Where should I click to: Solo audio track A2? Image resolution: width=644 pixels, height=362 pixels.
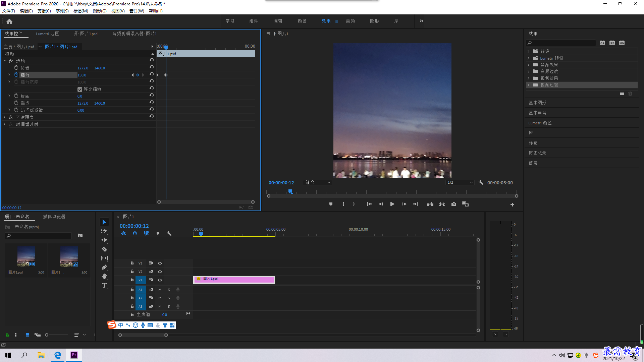[169, 298]
